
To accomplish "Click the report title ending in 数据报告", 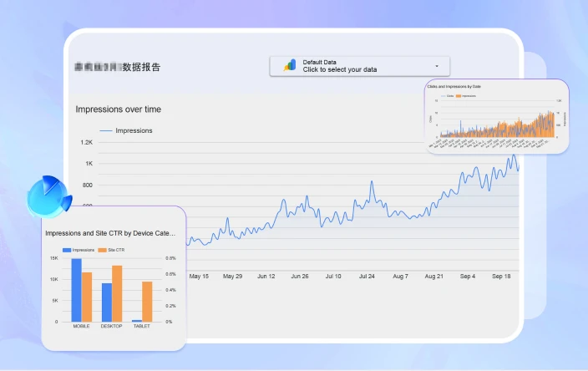I will [x=117, y=67].
